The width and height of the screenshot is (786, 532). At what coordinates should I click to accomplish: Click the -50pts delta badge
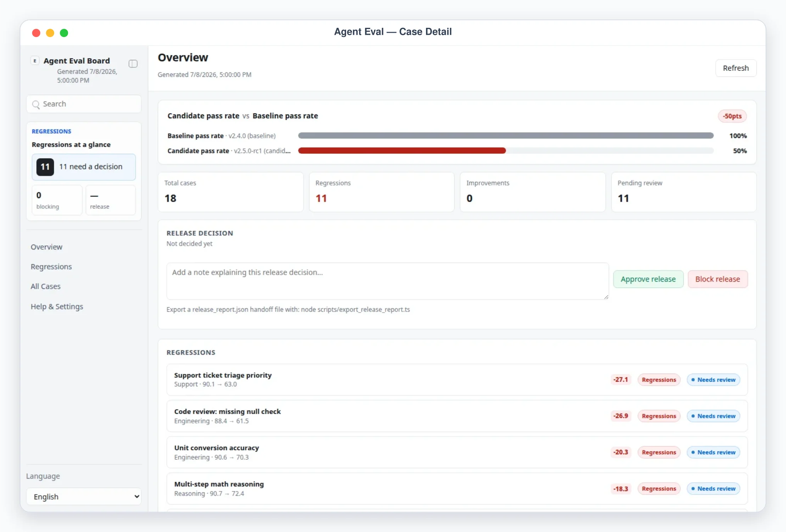pos(732,116)
